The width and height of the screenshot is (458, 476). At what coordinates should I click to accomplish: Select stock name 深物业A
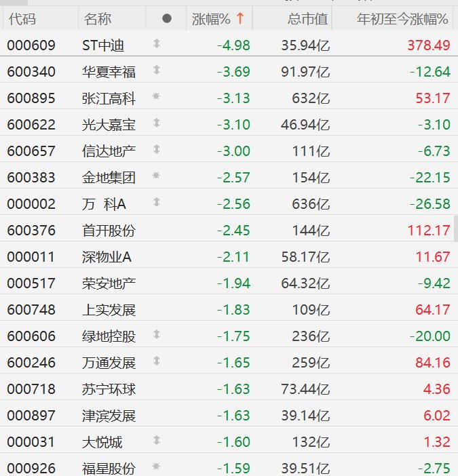(107, 257)
